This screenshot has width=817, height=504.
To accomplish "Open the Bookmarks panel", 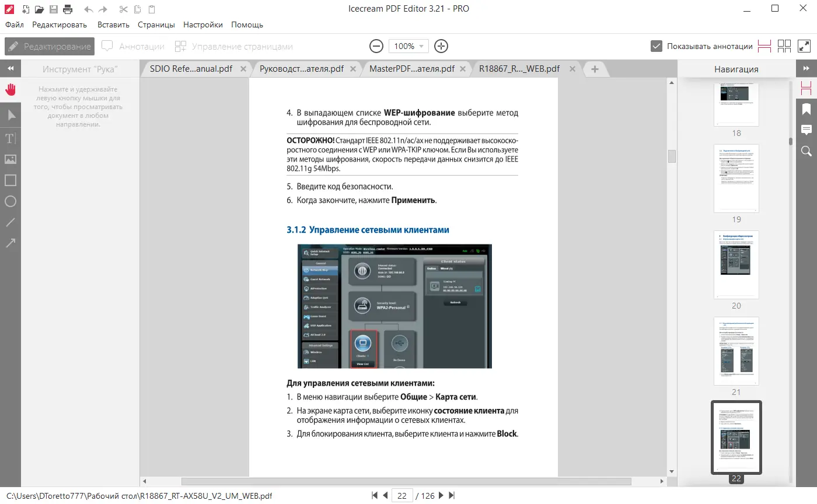I will (x=806, y=109).
